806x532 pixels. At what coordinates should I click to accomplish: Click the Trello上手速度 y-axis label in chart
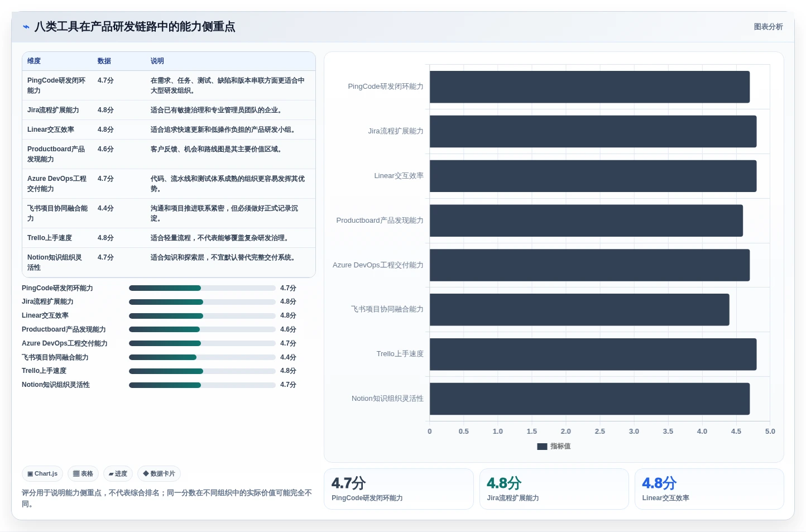click(400, 354)
